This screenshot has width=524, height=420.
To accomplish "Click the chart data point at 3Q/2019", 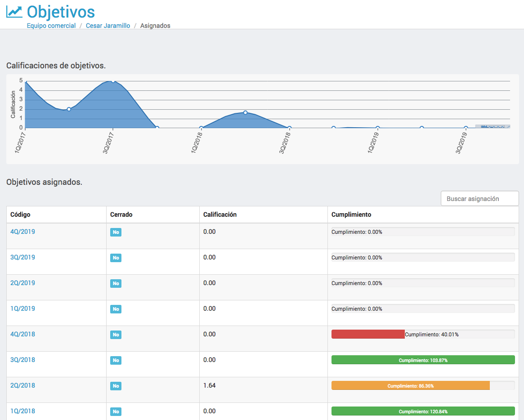I will tap(466, 128).
